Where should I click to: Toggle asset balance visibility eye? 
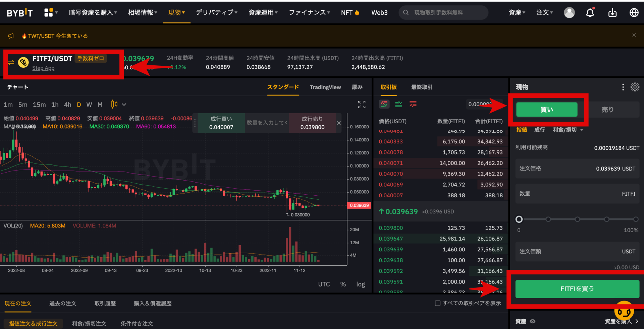[533, 321]
